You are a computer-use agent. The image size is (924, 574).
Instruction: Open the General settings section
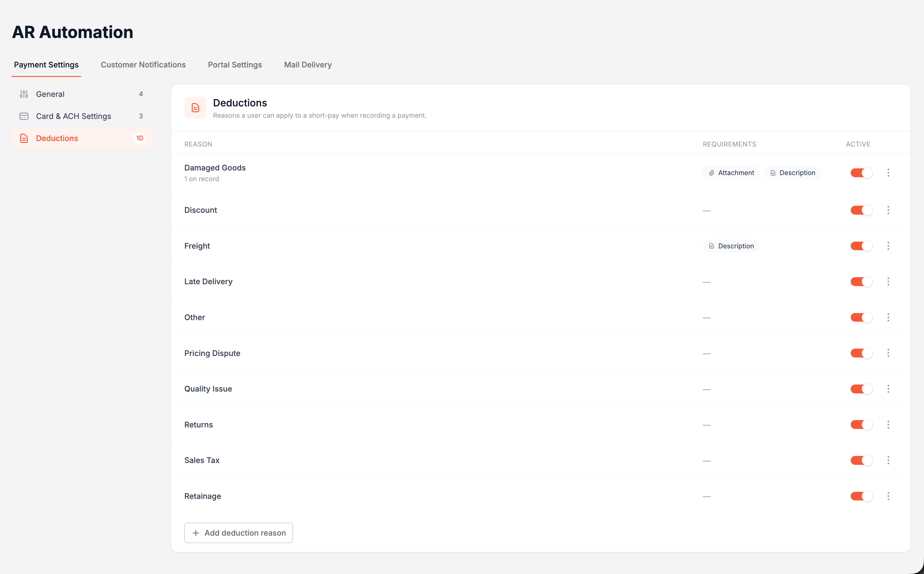82,94
